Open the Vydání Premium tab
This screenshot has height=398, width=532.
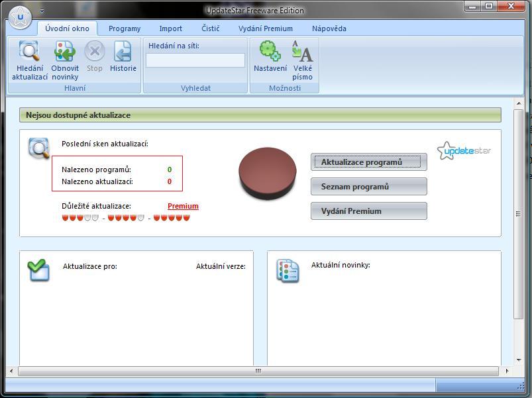(x=265, y=28)
